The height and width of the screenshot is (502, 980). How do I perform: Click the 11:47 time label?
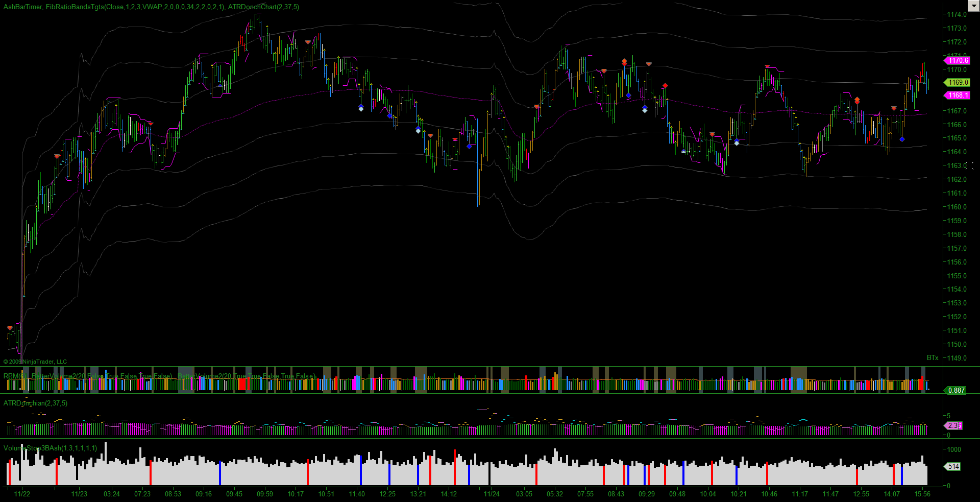coord(830,494)
